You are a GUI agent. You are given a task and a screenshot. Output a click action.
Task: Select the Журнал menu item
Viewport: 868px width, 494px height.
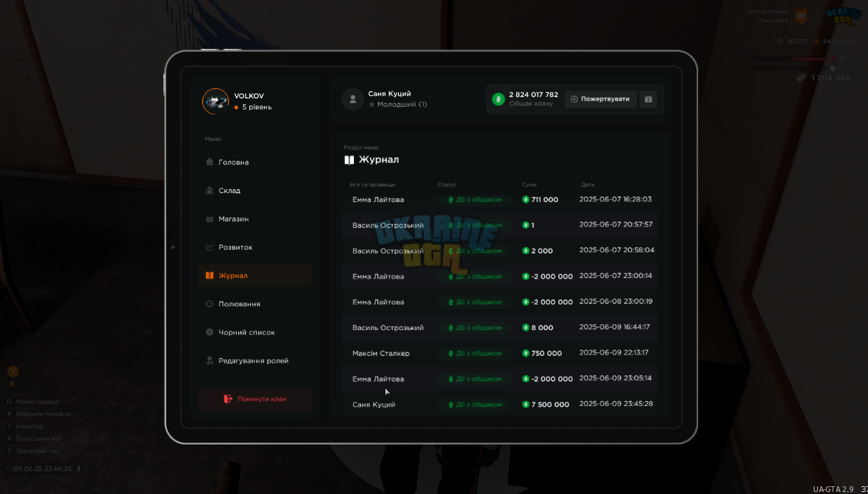[255, 275]
